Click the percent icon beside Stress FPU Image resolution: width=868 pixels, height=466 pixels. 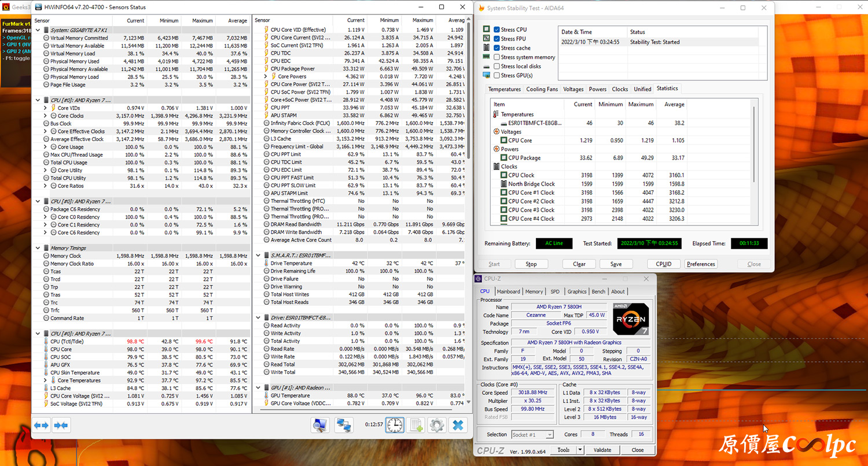[487, 38]
